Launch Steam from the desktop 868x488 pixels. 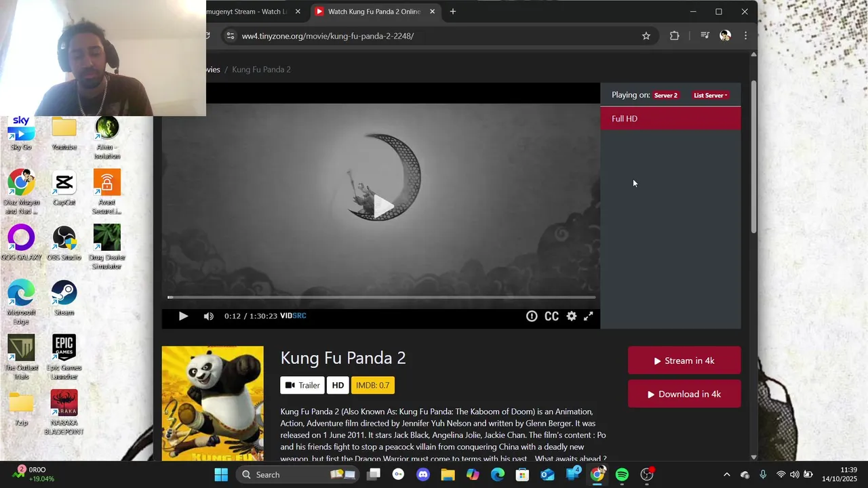pos(64,298)
